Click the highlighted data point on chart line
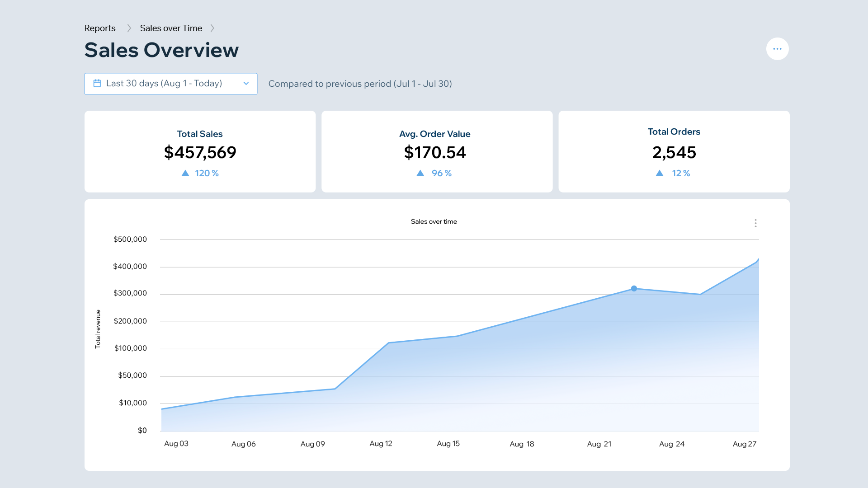868x488 pixels. tap(634, 288)
